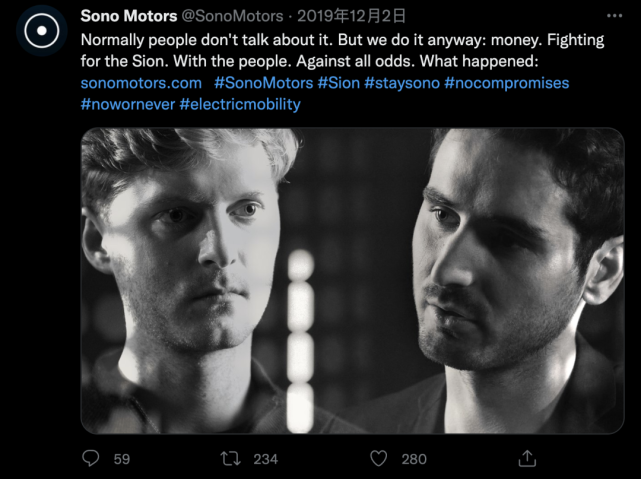Follow the sonomotors.com link
Image resolution: width=641 pixels, height=479 pixels.
pos(141,83)
